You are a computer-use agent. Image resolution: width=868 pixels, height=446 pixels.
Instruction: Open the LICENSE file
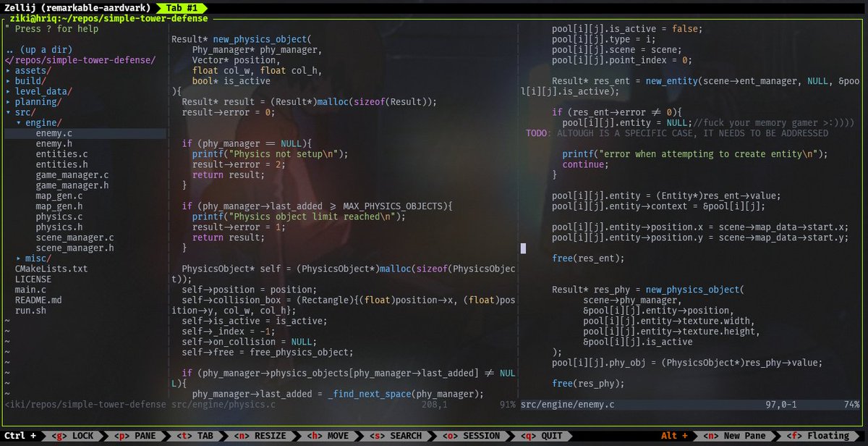(33, 279)
